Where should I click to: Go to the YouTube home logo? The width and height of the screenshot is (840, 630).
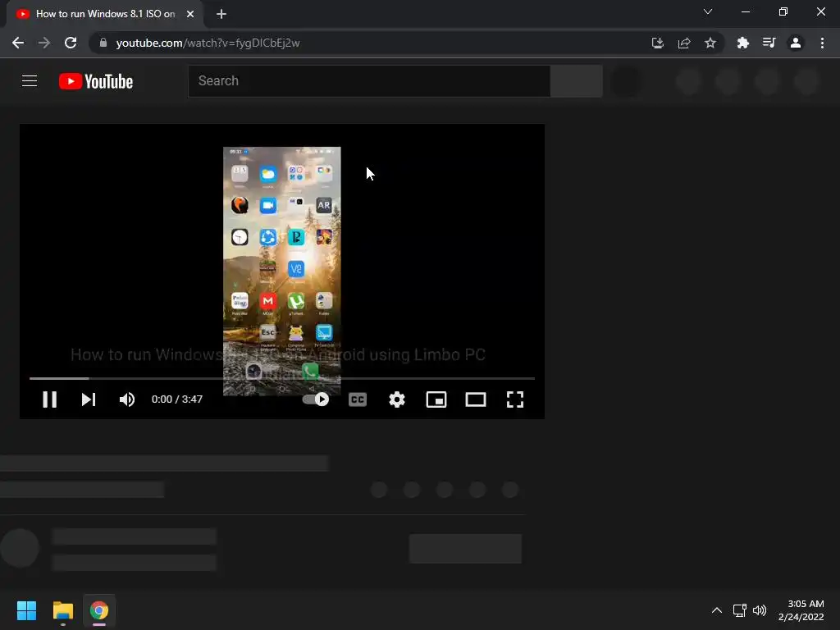tap(96, 81)
